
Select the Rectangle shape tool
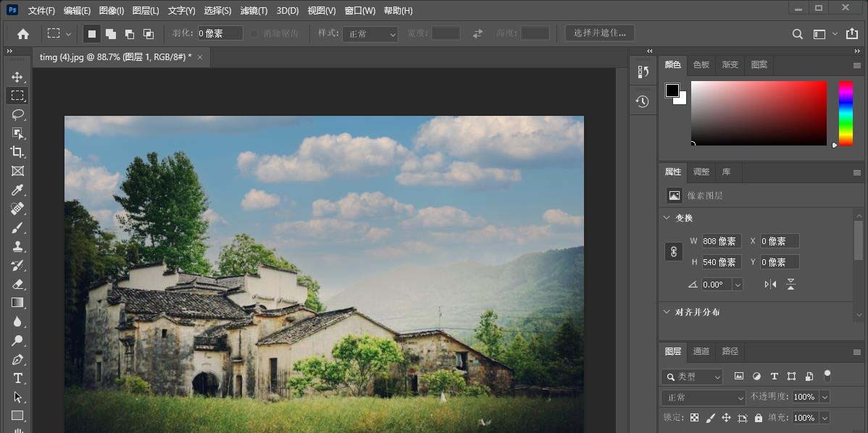[x=17, y=416]
